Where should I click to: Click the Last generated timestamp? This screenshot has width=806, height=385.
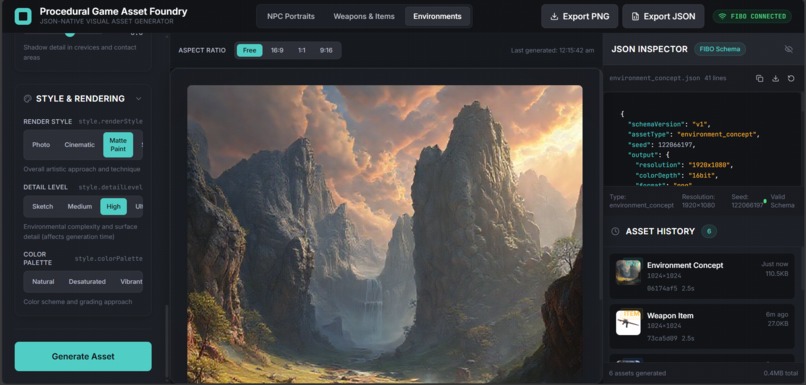(x=552, y=50)
